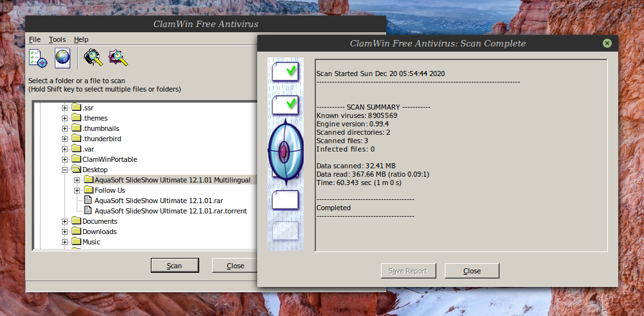Click the 'Infected files: 0' line
This screenshot has height=316, width=644.
(x=346, y=149)
